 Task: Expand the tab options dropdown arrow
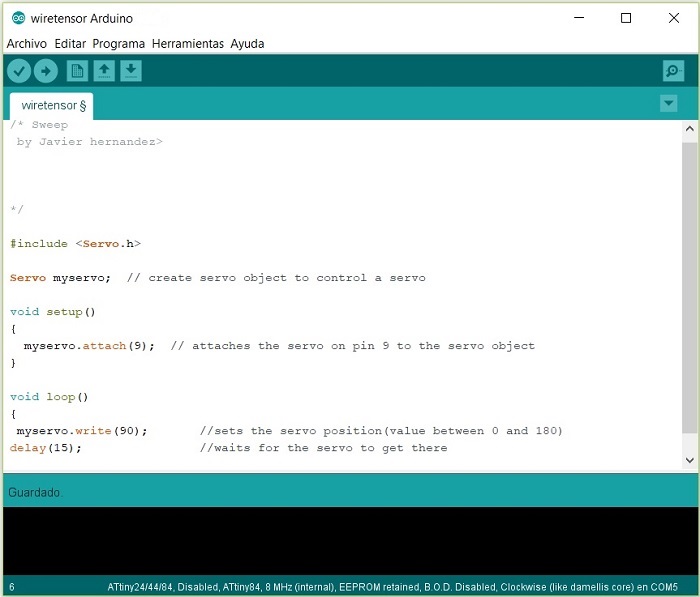(668, 104)
